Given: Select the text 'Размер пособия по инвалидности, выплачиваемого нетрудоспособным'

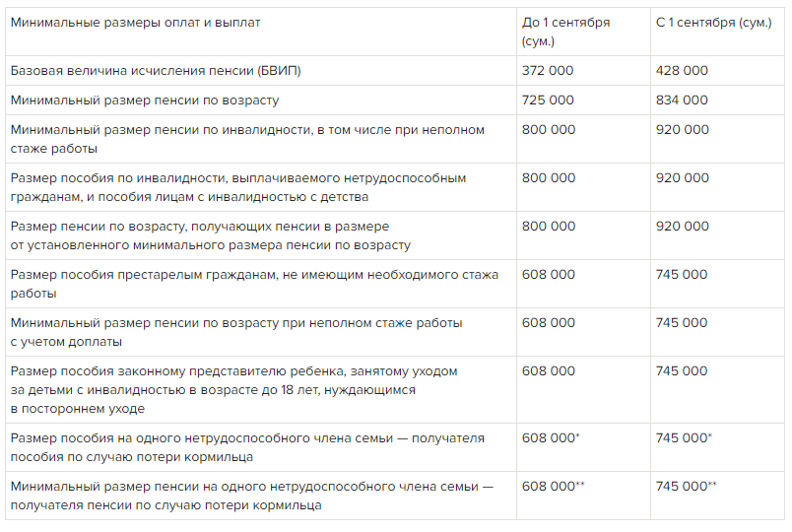Looking at the screenshot, I should coord(238,178).
